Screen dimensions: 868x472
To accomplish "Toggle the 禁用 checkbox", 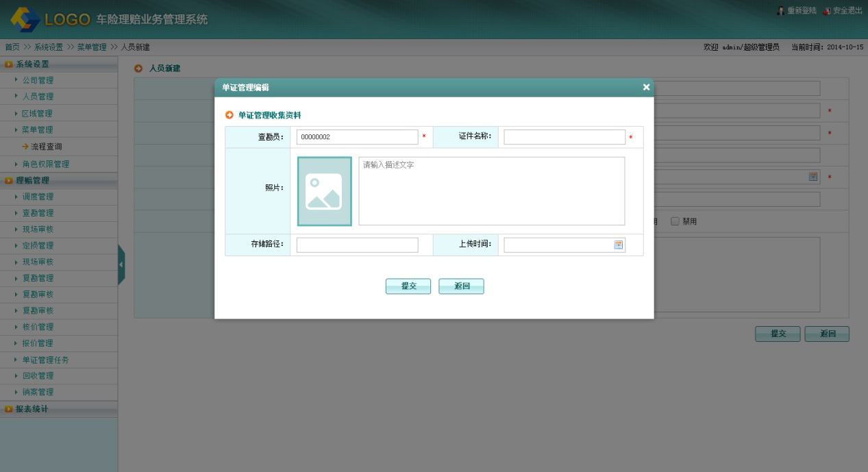I will 675,221.
